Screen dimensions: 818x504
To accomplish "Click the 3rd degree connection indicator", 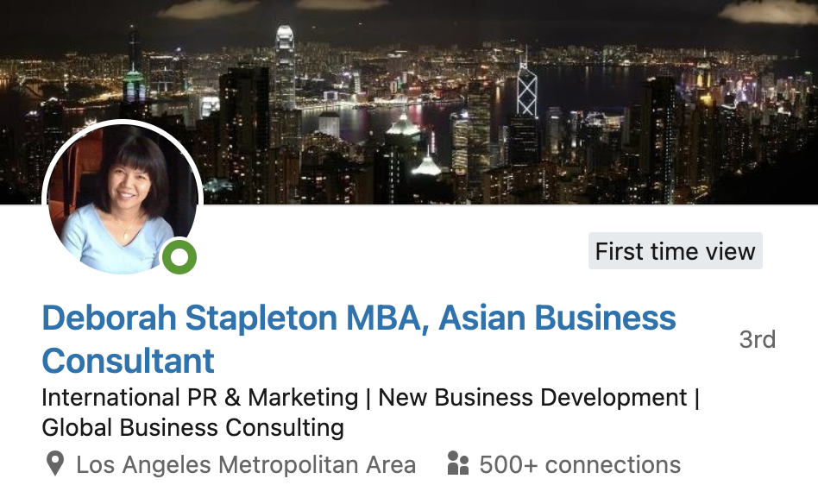I will click(x=756, y=341).
